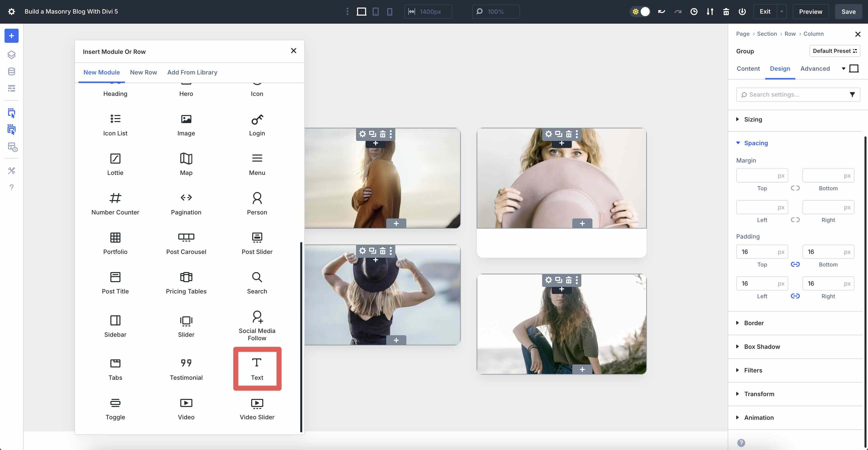The width and height of the screenshot is (868, 450).
Task: Link the Top and Bottom margin values
Action: point(796,188)
